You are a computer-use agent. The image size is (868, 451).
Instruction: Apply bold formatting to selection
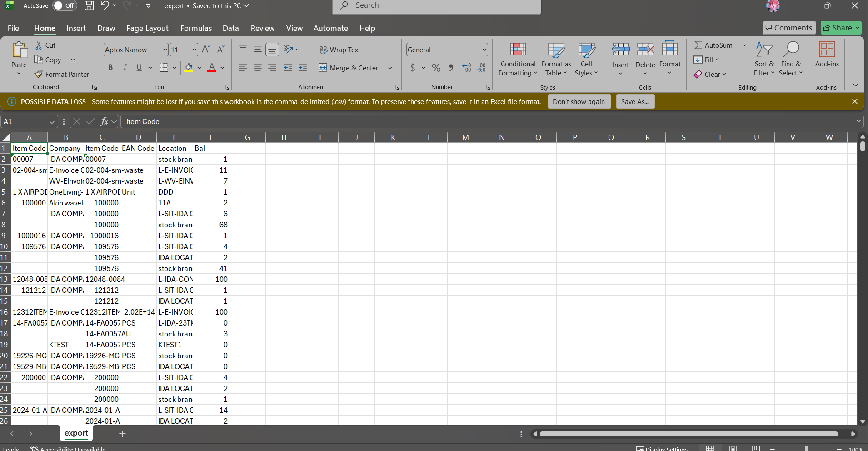tap(110, 67)
